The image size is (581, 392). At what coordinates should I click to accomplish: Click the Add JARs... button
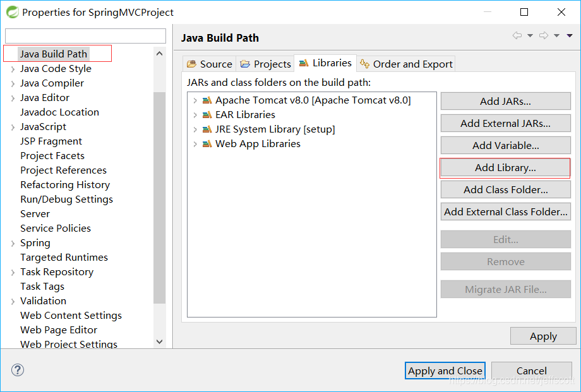pyautogui.click(x=505, y=101)
